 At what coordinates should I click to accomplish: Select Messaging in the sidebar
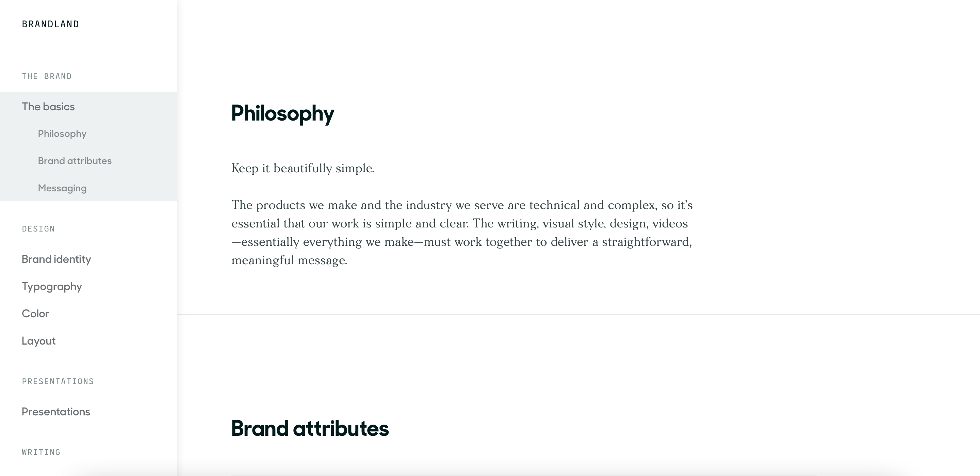click(x=62, y=188)
